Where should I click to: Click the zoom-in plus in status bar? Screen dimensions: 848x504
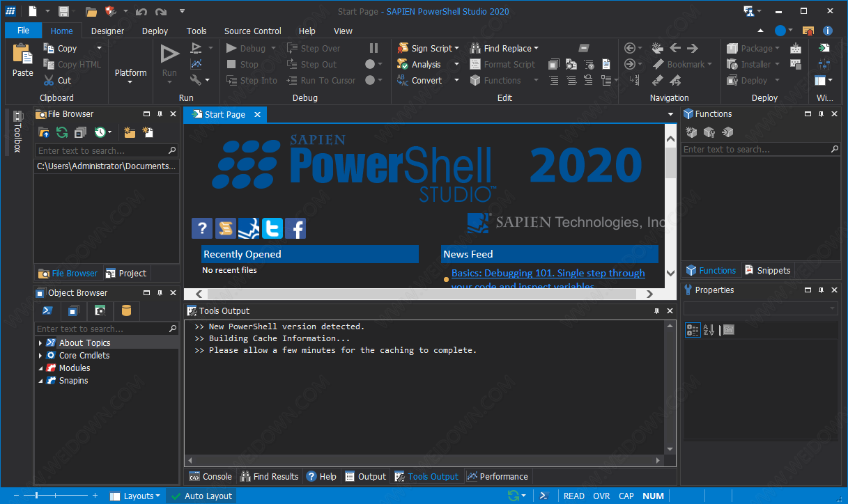(95, 496)
